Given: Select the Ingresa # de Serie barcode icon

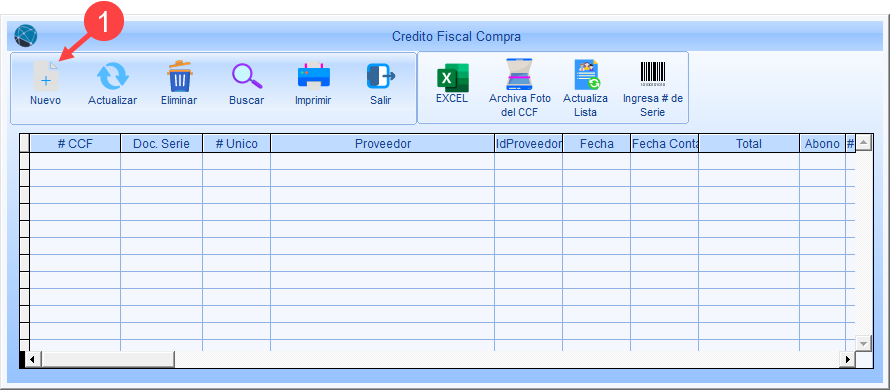Looking at the screenshot, I should [x=653, y=74].
